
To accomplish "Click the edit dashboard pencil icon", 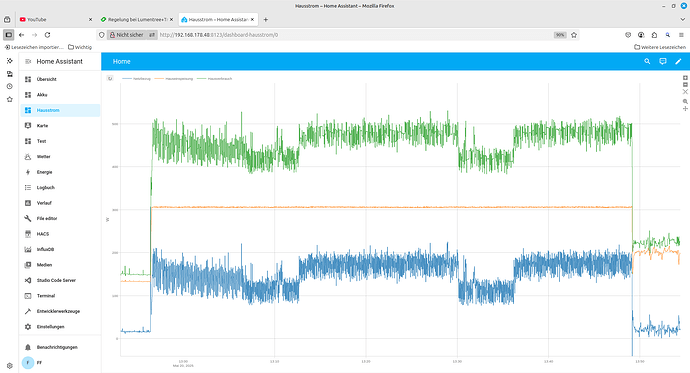I will (678, 62).
